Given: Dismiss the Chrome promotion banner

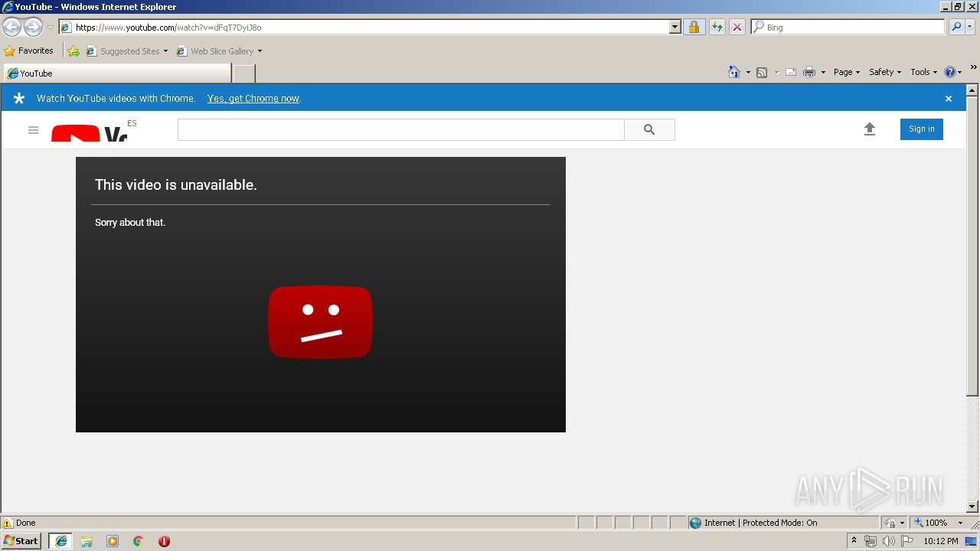Looking at the screenshot, I should (x=949, y=99).
